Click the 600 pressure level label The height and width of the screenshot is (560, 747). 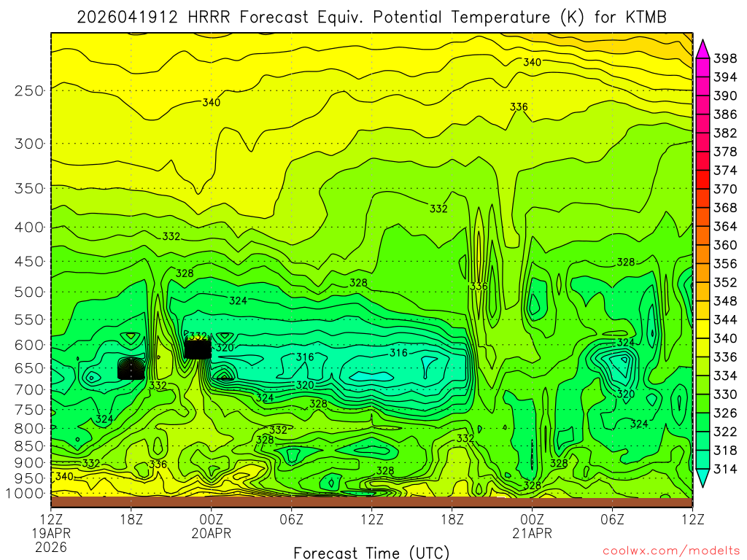tap(29, 345)
